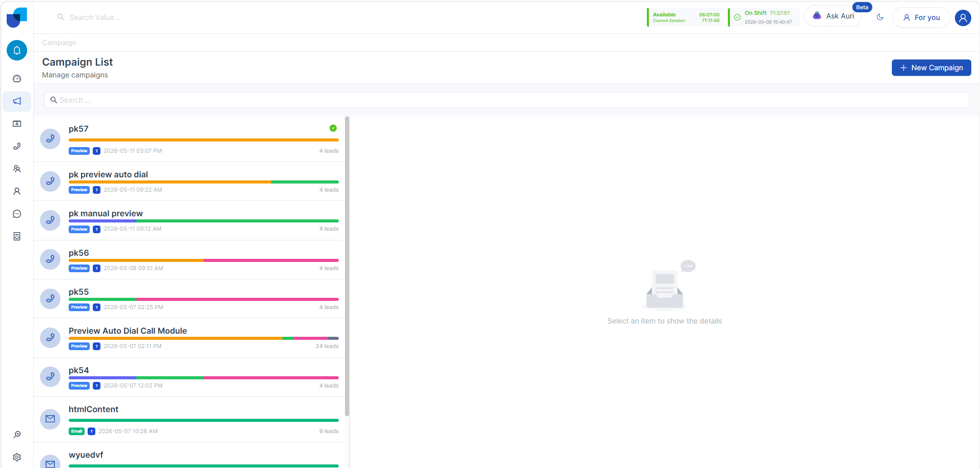Open the chat bubble icon in sidebar
This screenshot has width=980, height=468.
(x=17, y=214)
